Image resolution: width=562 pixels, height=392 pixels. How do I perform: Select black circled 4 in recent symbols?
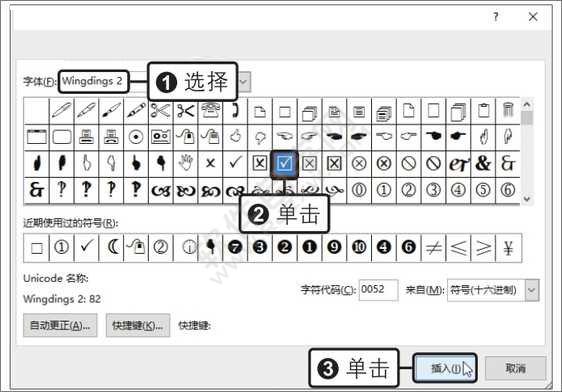click(x=384, y=247)
